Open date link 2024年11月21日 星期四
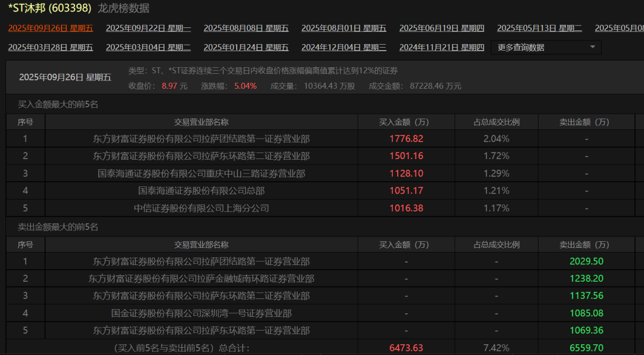 coord(441,48)
